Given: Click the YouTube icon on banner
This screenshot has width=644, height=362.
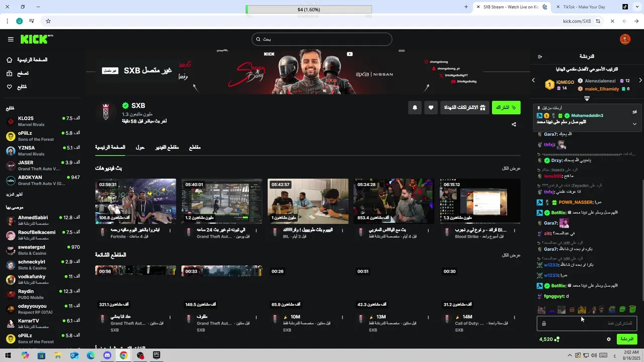Looking at the screenshot, I should point(350,54).
